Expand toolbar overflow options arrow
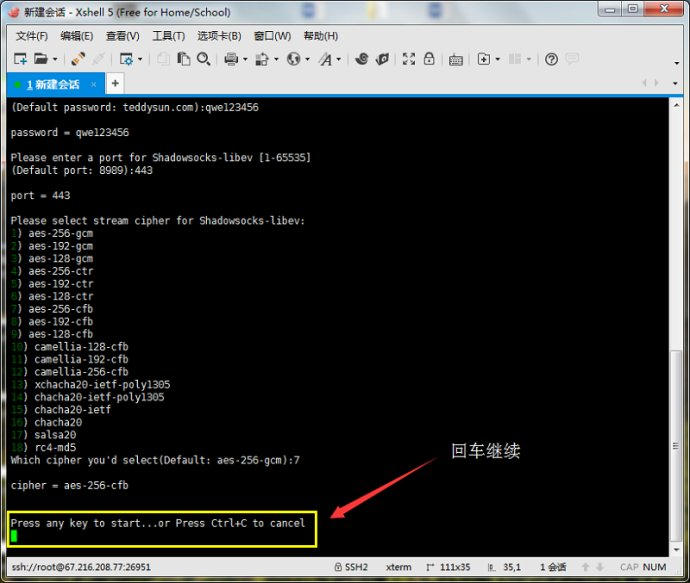 677,63
